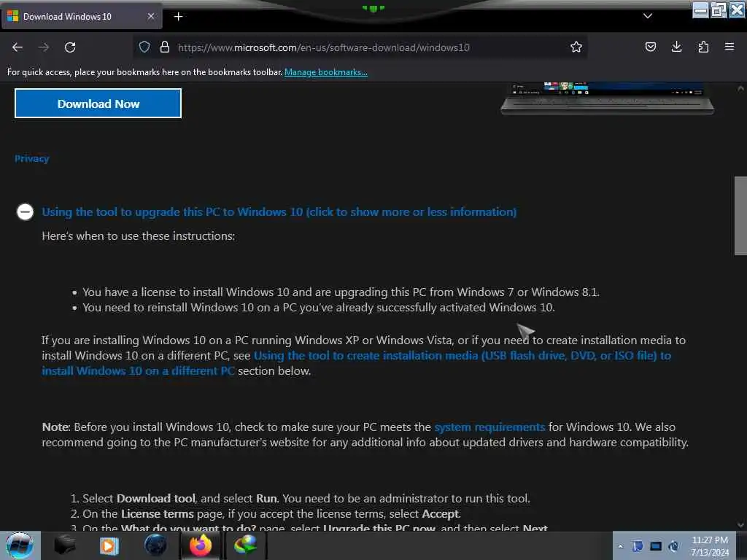Click the clock showing 11:27 PM
Image resolution: width=747 pixels, height=560 pixels.
[x=710, y=546]
